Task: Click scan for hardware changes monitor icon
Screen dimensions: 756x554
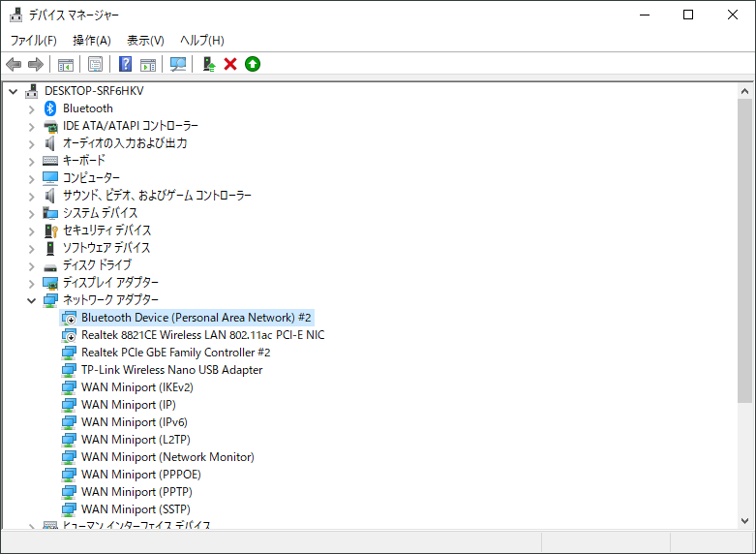Action: [x=178, y=64]
